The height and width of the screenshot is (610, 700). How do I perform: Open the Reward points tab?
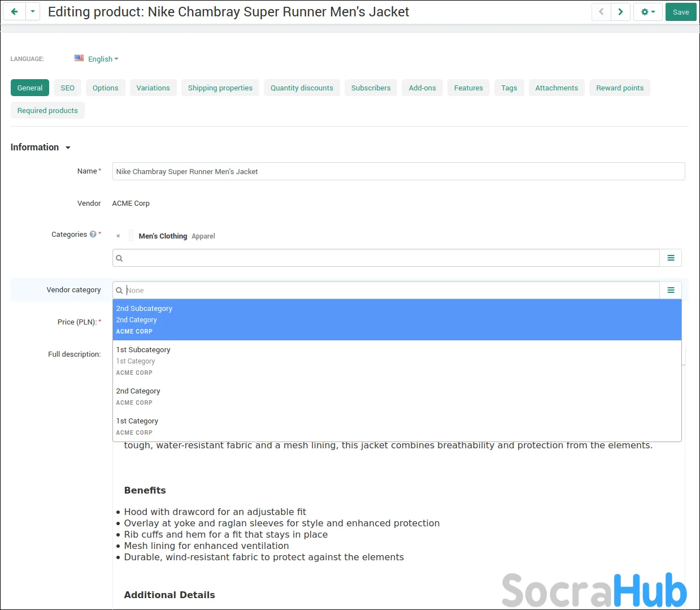[x=619, y=88]
